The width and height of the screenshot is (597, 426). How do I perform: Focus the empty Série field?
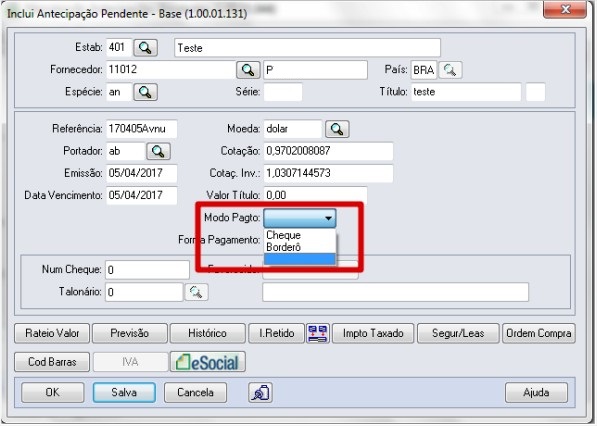[x=283, y=92]
